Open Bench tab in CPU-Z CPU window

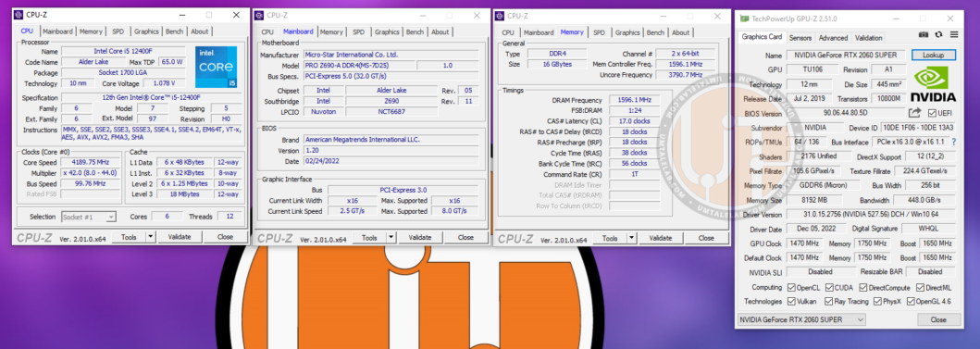pos(174,31)
